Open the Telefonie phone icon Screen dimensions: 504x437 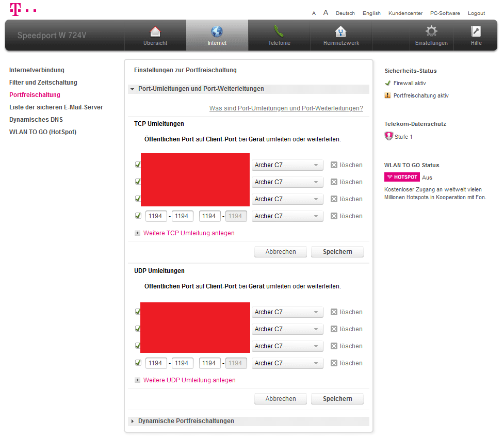279,31
